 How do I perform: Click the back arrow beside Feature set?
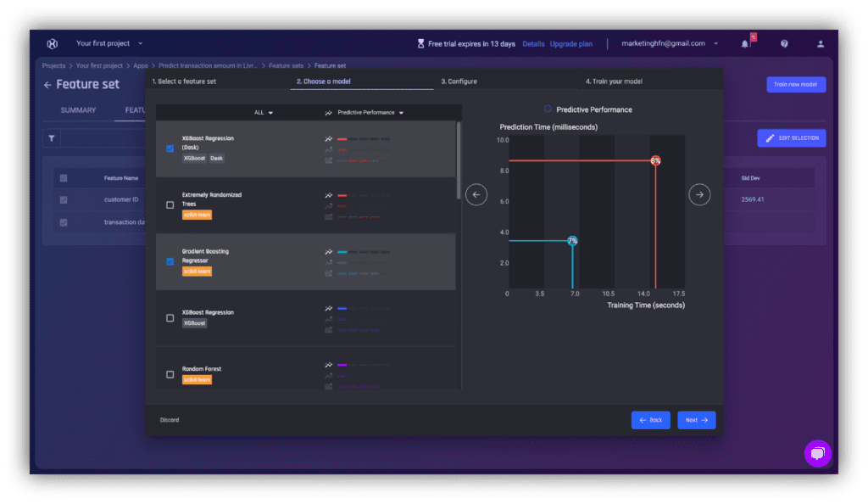(x=47, y=85)
